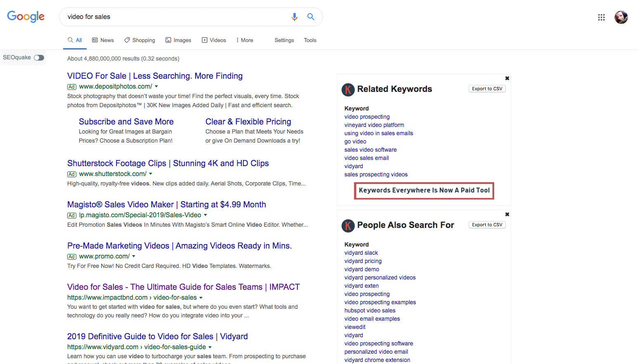Expand the depositphotos ad URL dropdown arrow

coord(156,87)
